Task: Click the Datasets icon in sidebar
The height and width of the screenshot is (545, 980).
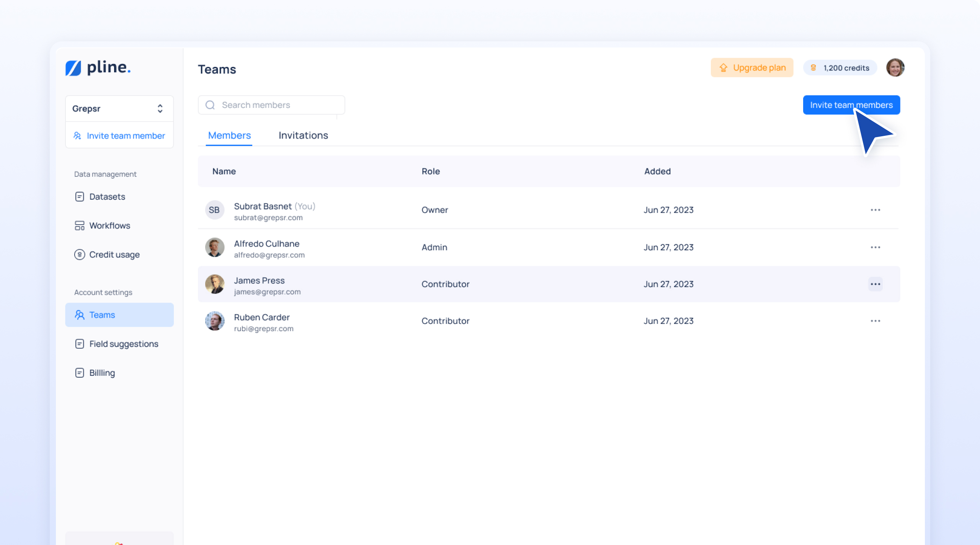Action: pyautogui.click(x=79, y=196)
